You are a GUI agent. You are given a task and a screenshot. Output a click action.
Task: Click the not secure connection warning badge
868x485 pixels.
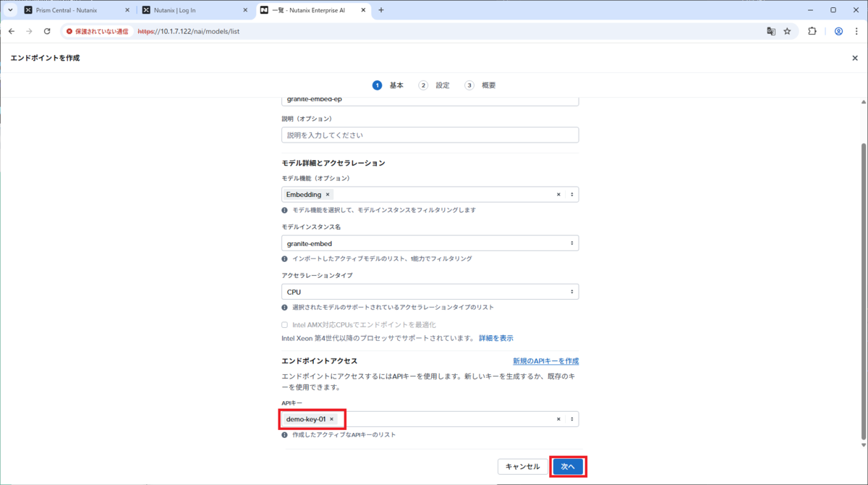point(98,31)
